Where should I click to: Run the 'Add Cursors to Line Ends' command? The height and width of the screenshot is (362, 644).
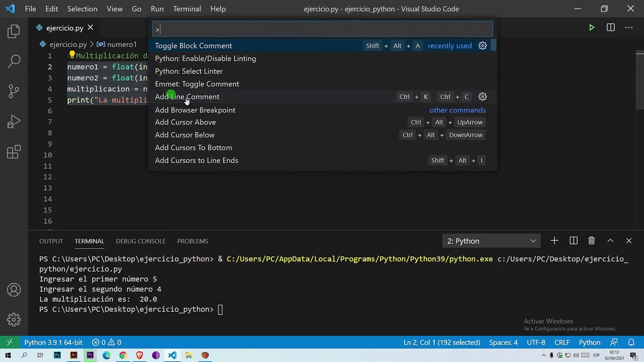(x=323, y=160)
